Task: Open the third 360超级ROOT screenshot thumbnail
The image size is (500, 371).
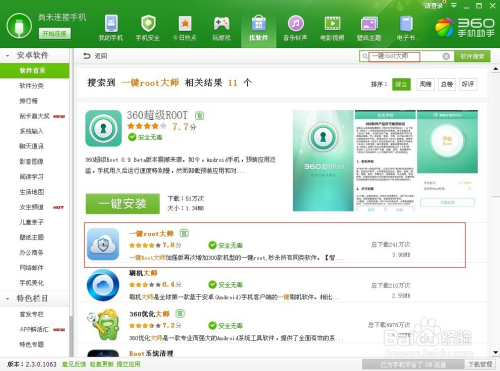Action: point(447,160)
